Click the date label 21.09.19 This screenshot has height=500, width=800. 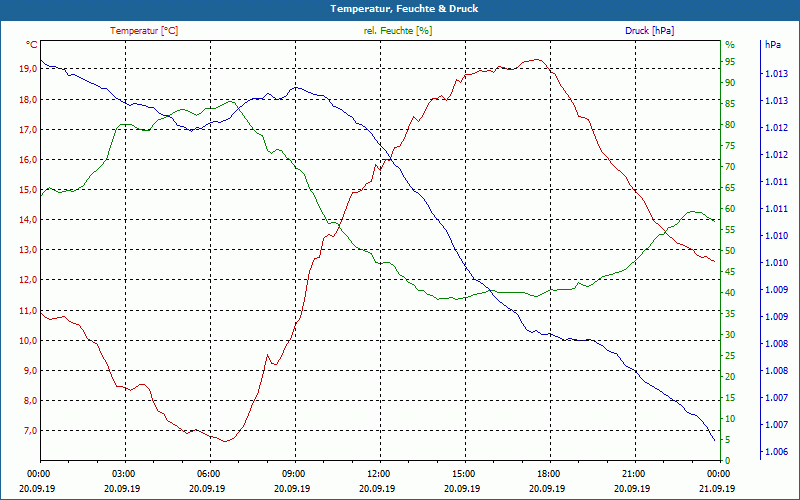pos(717,488)
